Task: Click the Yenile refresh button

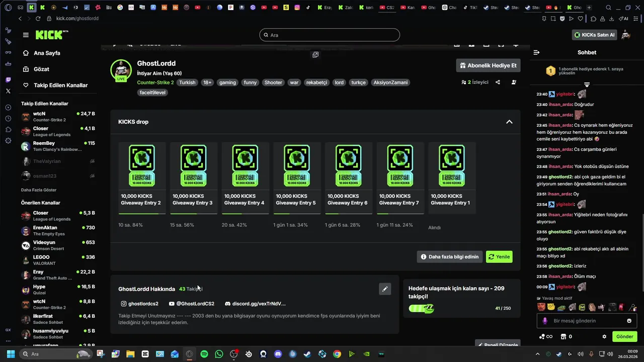Action: click(499, 256)
